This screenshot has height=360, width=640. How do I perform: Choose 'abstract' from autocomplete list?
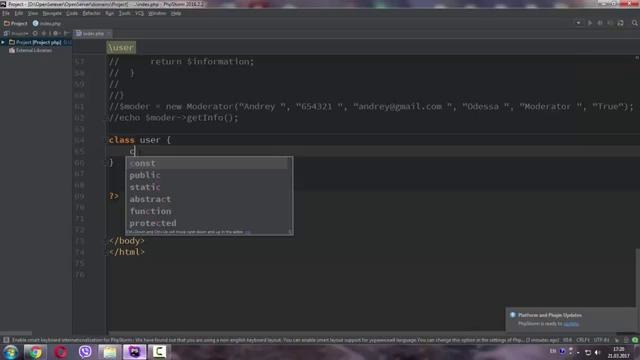click(x=209, y=199)
